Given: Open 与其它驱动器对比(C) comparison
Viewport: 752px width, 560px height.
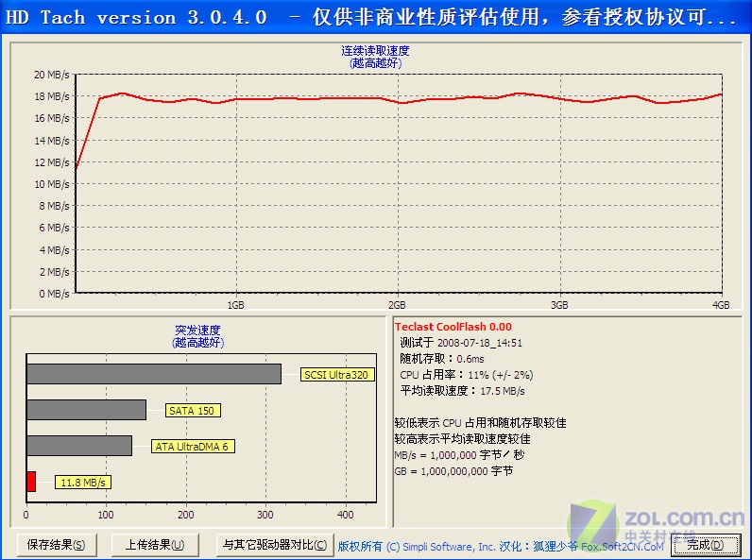Looking at the screenshot, I should click(275, 545).
